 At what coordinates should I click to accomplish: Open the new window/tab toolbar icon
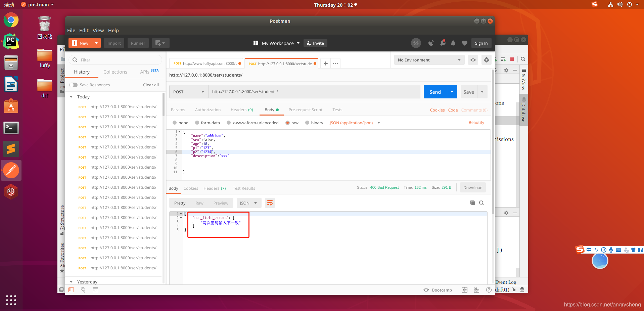pos(160,43)
